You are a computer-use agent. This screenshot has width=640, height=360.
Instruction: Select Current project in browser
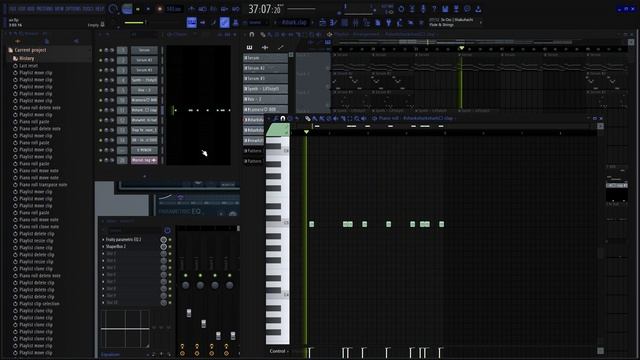coord(30,50)
